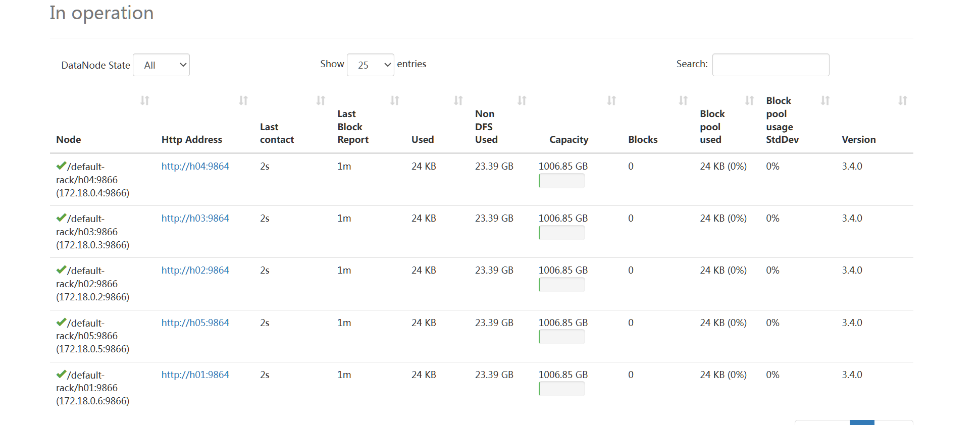Screen dimensions: 980x425
Task: Click the DataNode State label
Action: pyautogui.click(x=95, y=65)
